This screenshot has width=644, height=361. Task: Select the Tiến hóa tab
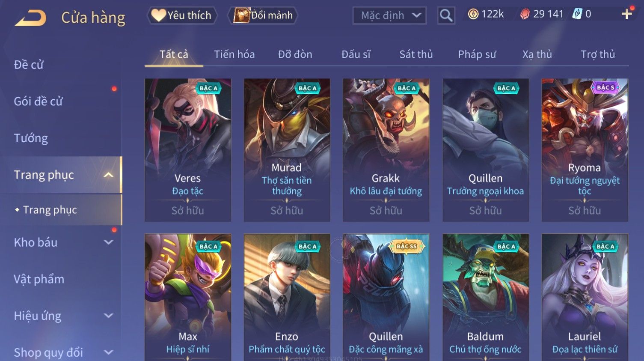tap(234, 54)
